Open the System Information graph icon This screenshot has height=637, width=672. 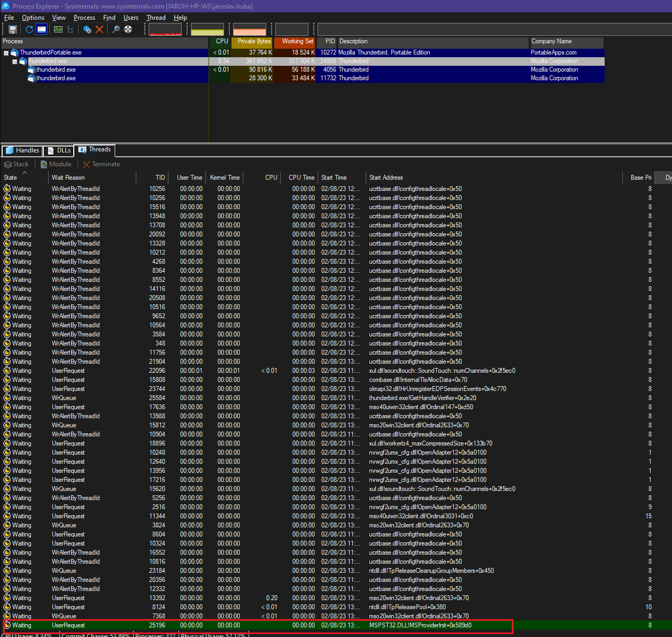tap(58, 29)
